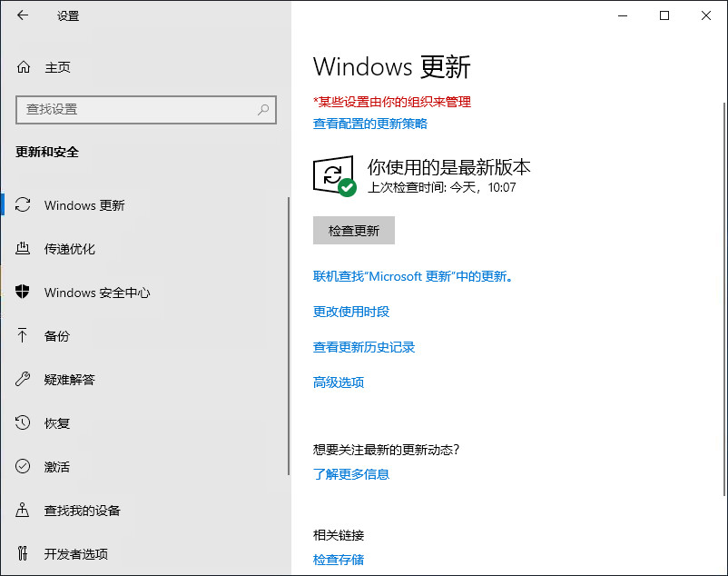Maximize the 设置 window

(664, 15)
